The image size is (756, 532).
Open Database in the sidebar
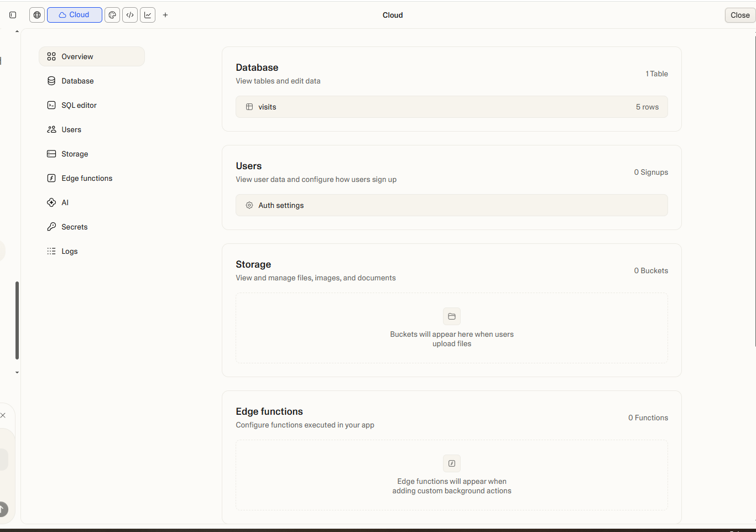(x=92, y=81)
